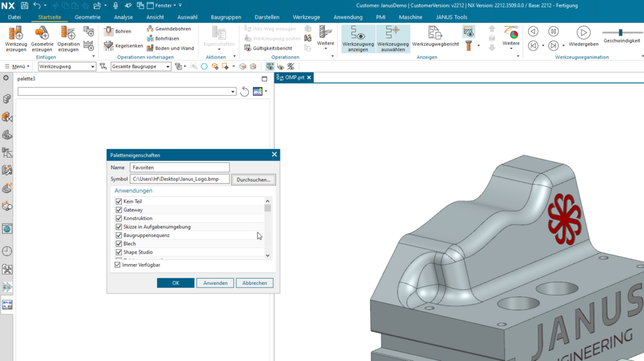Click the Anwendungen list scrollbar down arrow
This screenshot has height=361, width=644.
[x=267, y=255]
